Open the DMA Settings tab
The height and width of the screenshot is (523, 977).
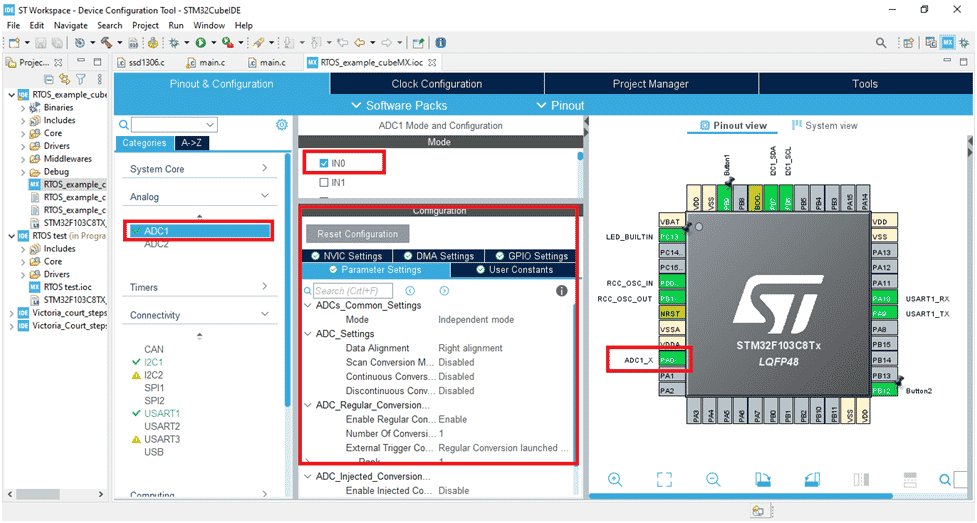pyautogui.click(x=439, y=256)
